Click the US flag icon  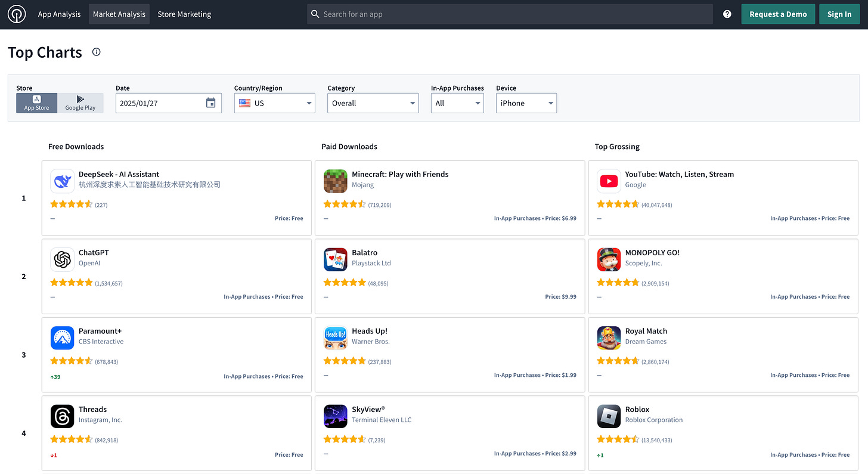(244, 103)
